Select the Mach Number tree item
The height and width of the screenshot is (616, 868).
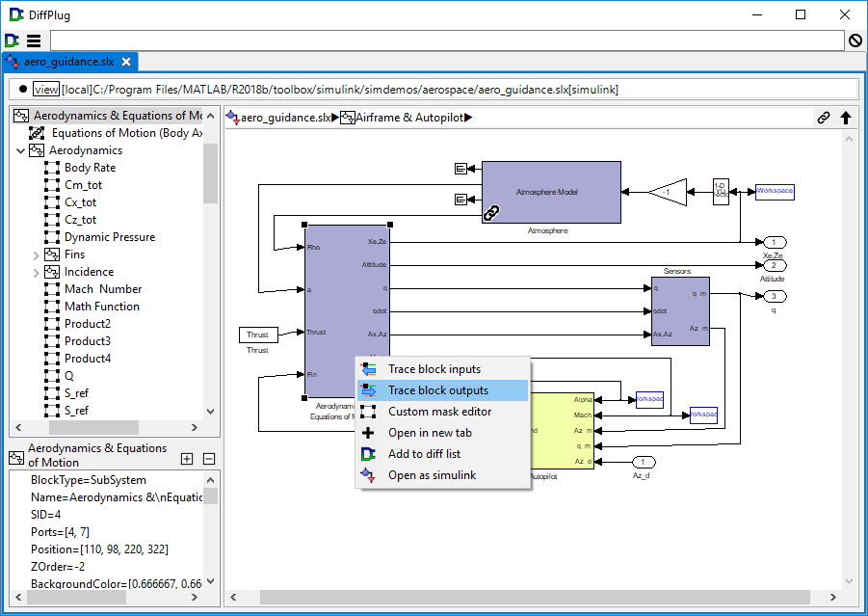pos(93,289)
